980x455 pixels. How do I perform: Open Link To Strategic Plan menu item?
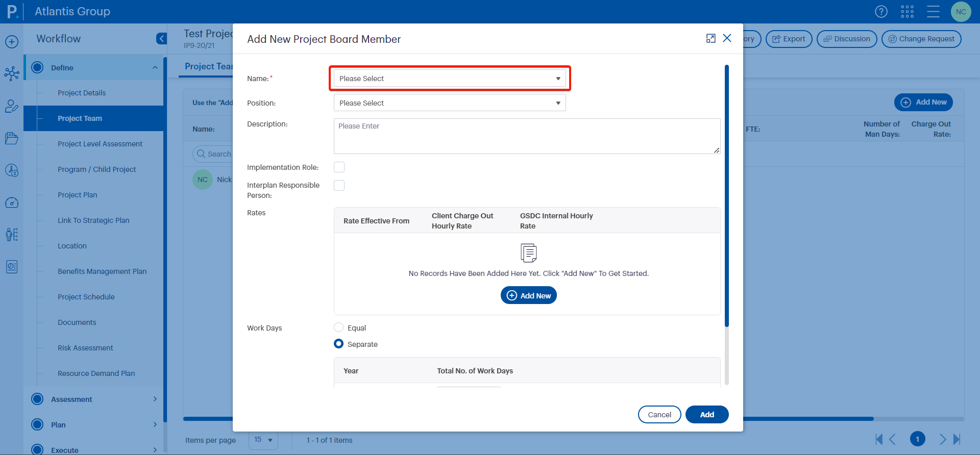pos(93,220)
